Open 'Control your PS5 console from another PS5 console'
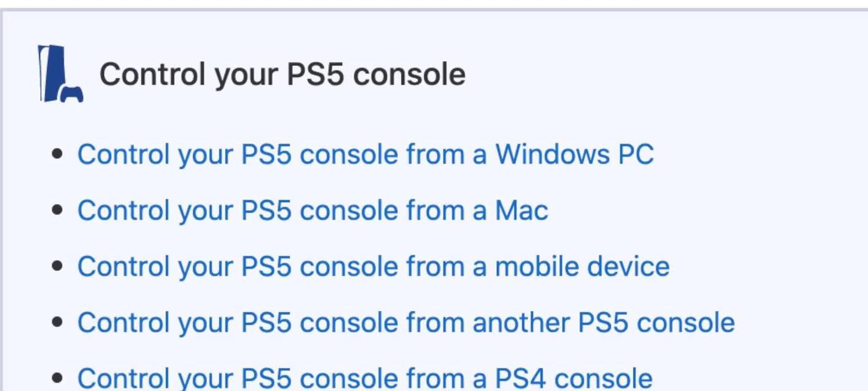 (406, 323)
